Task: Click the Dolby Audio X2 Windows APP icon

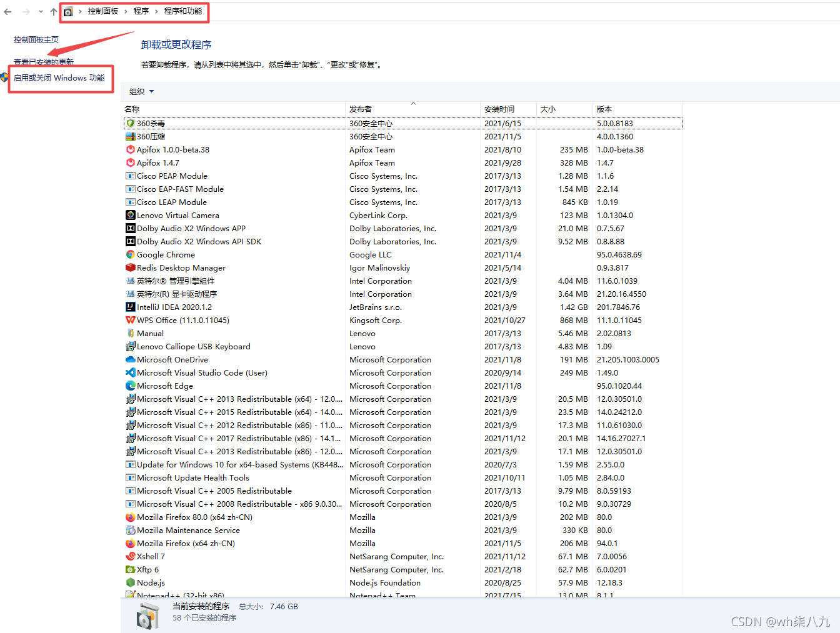Action: [x=131, y=228]
